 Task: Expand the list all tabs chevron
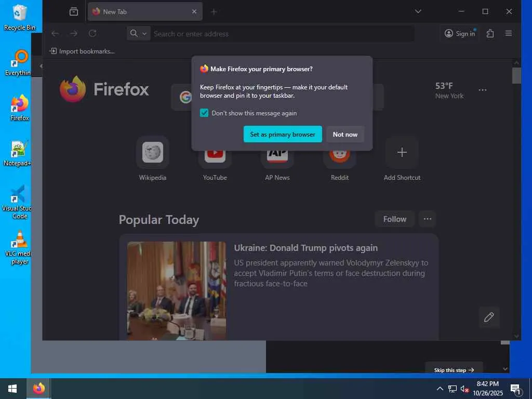click(418, 11)
